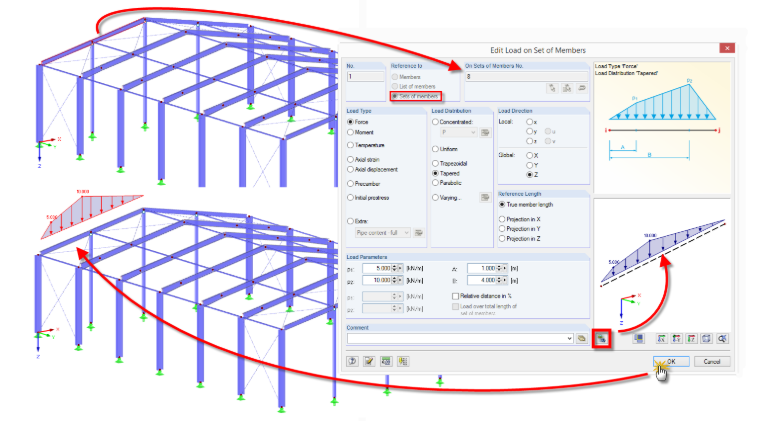The width and height of the screenshot is (760, 421).
Task: Adjust the p1 5.000 spinner
Action: click(395, 268)
